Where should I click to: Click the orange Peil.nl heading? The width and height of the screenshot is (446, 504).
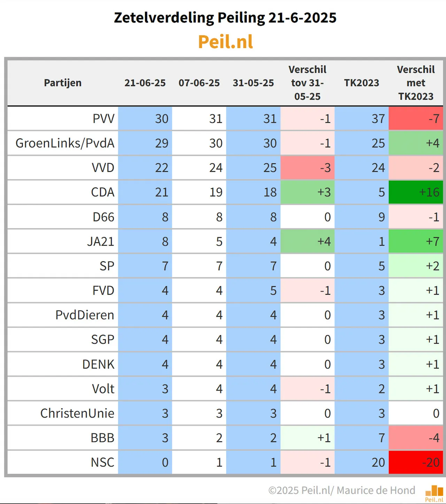click(x=225, y=42)
